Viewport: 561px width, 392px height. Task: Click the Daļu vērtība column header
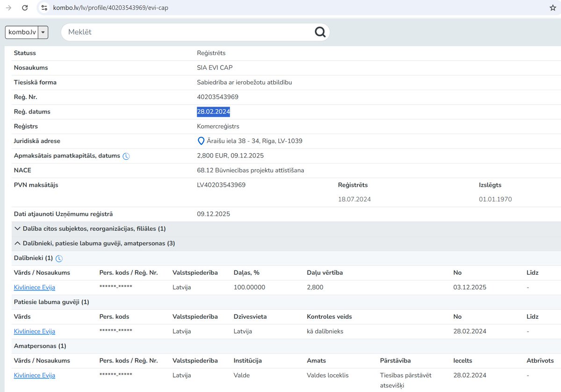pyautogui.click(x=325, y=272)
